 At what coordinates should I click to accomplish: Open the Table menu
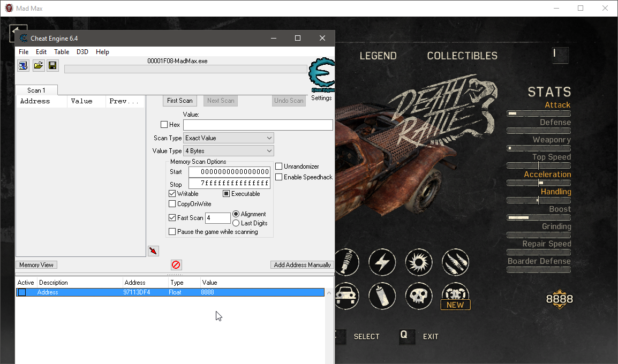(62, 52)
